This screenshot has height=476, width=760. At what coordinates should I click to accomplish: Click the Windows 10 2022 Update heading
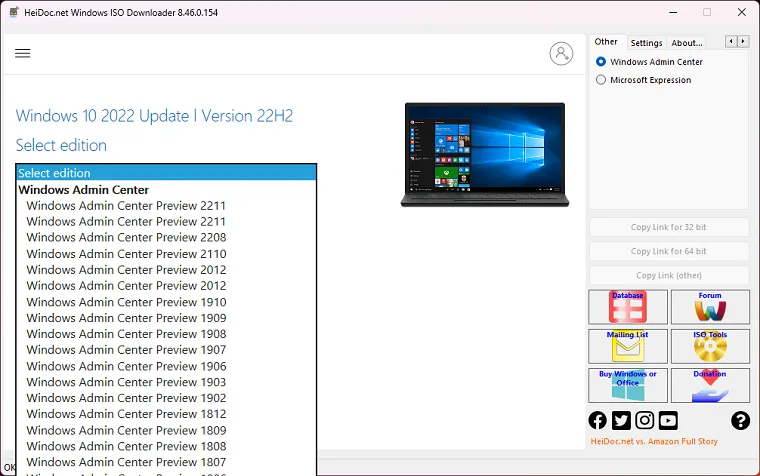[x=154, y=116]
